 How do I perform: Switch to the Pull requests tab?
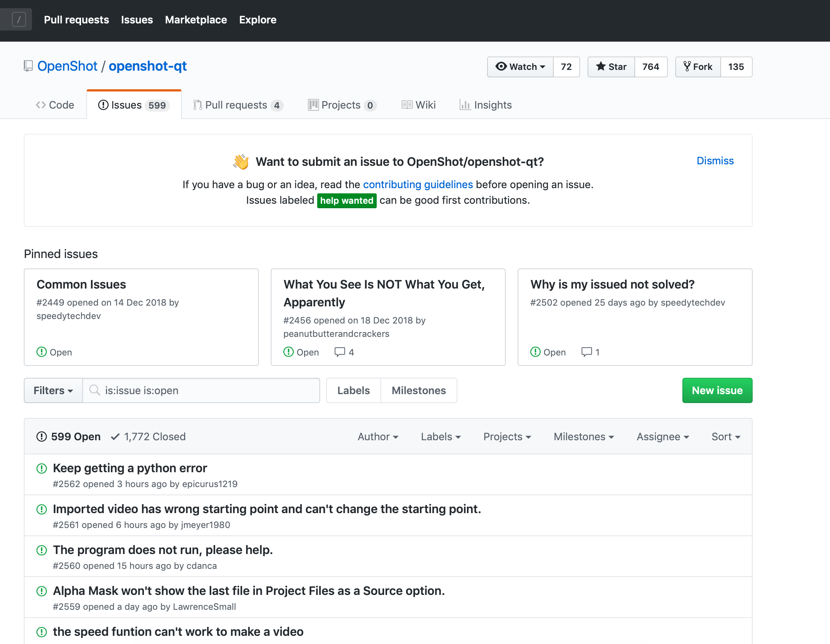pyautogui.click(x=238, y=105)
